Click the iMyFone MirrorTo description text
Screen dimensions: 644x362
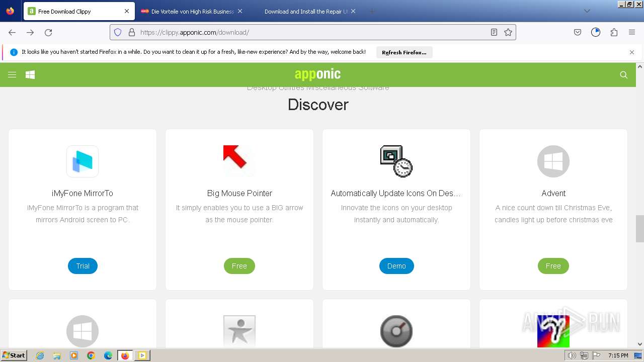click(83, 214)
